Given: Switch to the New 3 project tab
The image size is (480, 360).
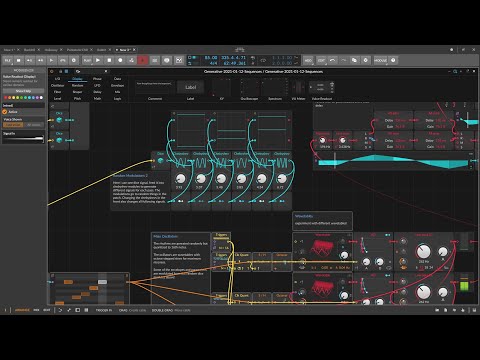Looking at the screenshot, I should (124, 50).
